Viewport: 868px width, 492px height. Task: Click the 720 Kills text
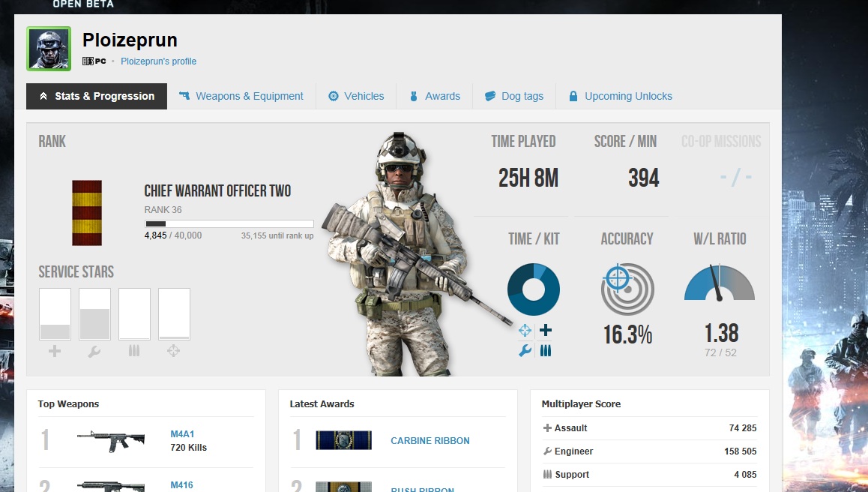tap(188, 448)
